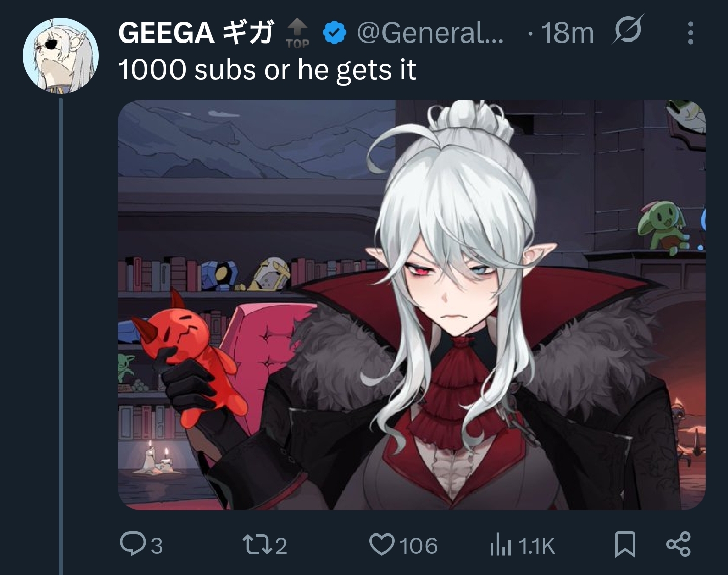Open the GEEGA ギガ display name
The image size is (728, 575).
tap(196, 32)
